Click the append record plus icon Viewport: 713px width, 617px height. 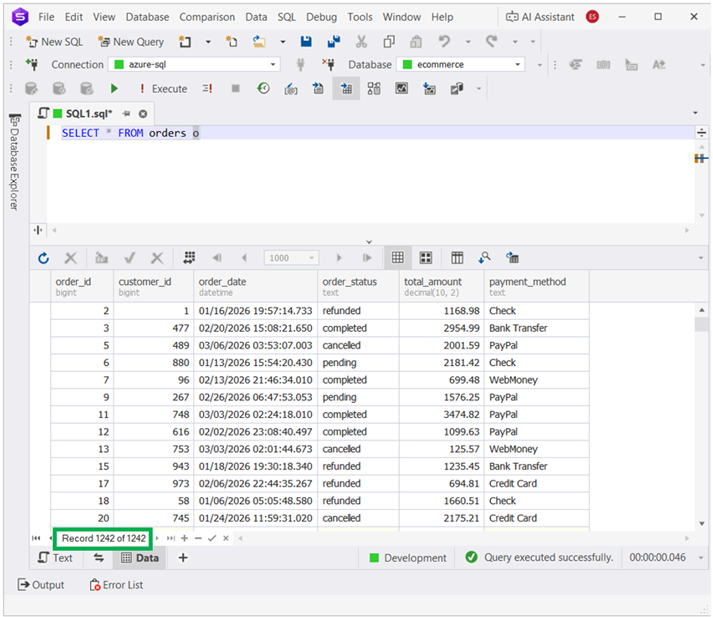[x=184, y=538]
